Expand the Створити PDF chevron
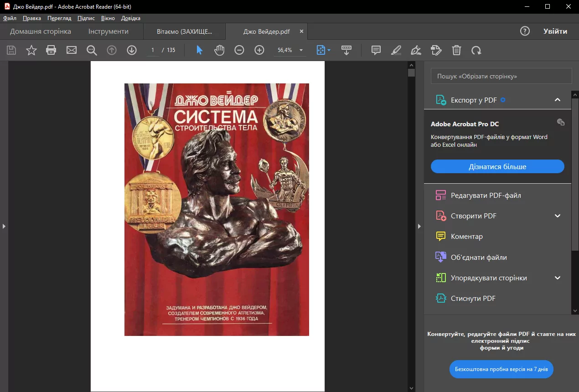The height and width of the screenshot is (392, 579). point(557,216)
